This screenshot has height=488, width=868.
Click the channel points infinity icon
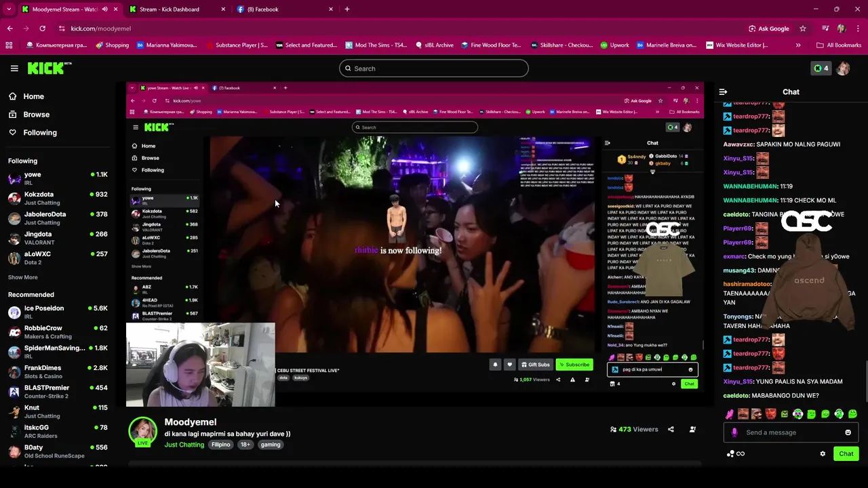pyautogui.click(x=736, y=454)
